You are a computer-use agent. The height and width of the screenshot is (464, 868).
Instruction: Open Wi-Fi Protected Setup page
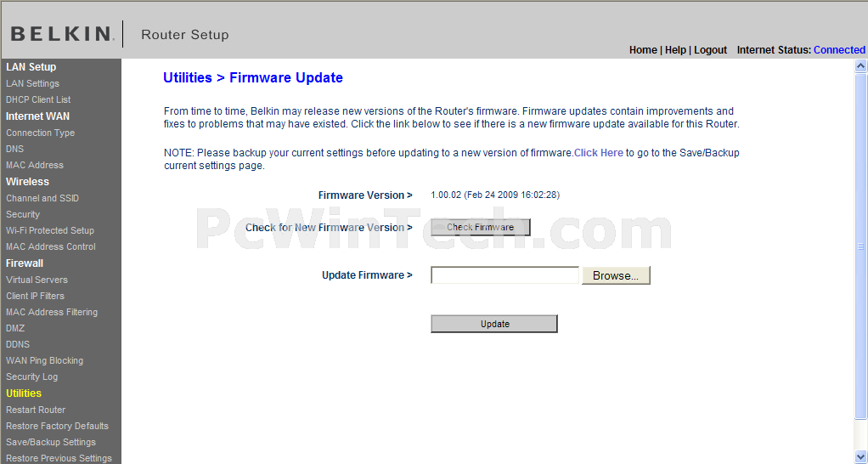(x=50, y=230)
